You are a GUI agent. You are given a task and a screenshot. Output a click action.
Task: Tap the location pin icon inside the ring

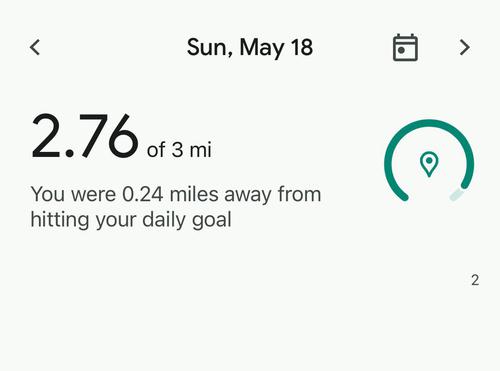tap(429, 164)
